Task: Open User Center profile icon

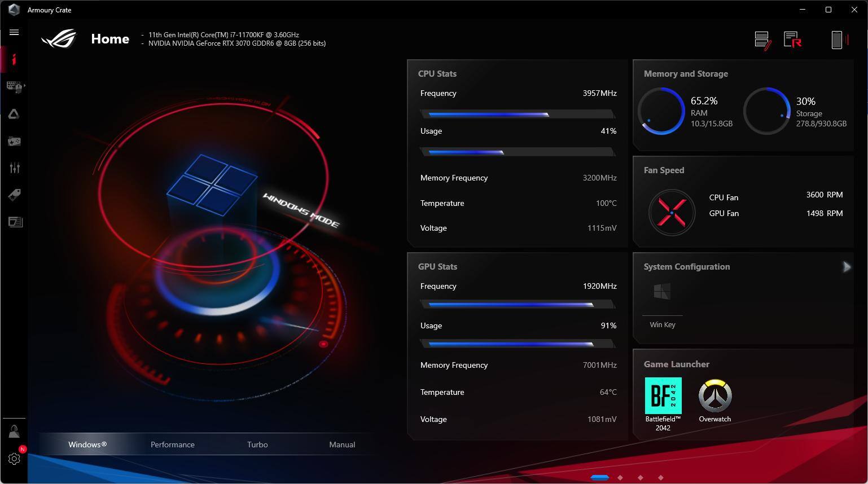Action: (x=14, y=432)
